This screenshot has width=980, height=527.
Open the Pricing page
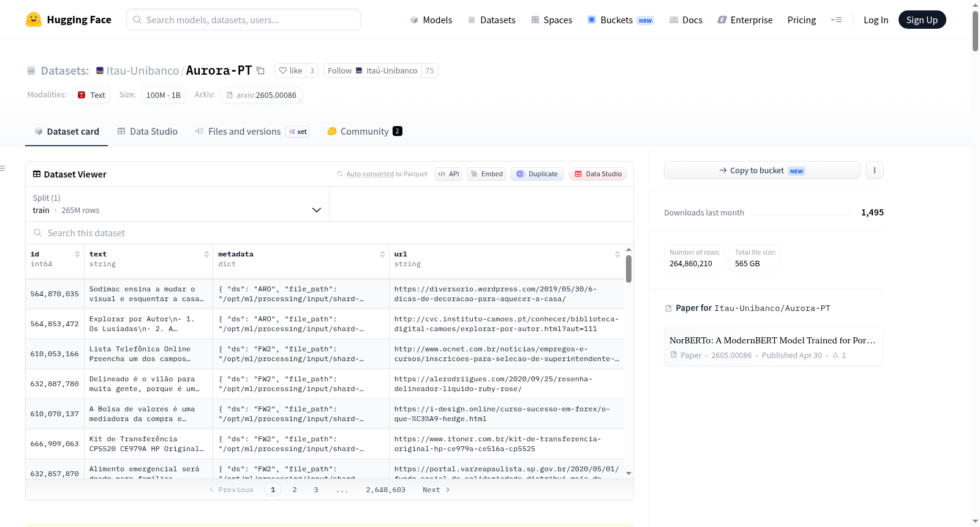coord(802,20)
